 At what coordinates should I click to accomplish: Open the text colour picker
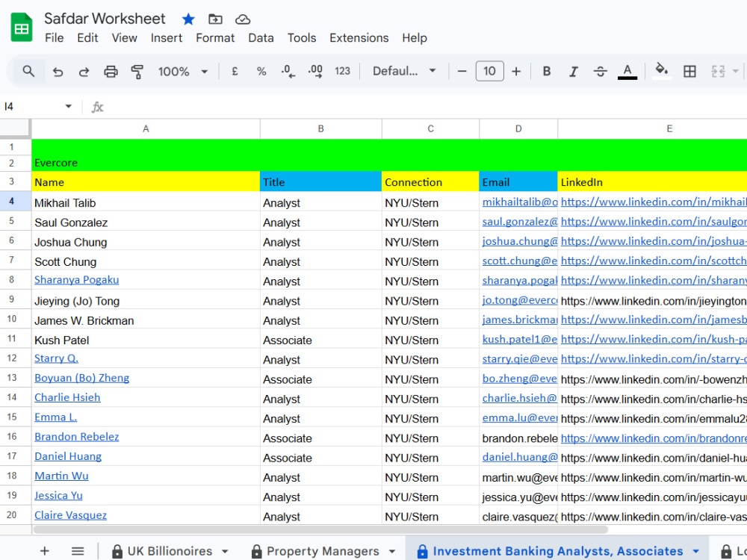tap(627, 72)
